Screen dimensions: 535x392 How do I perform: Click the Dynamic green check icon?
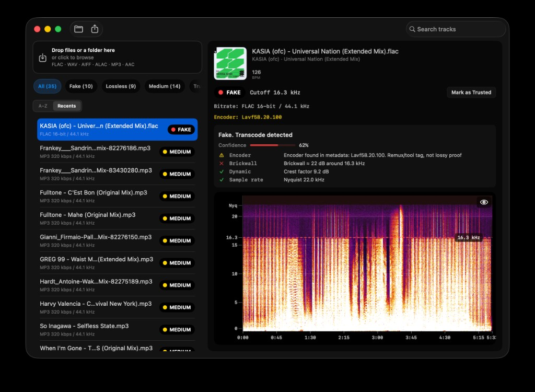[x=222, y=171]
